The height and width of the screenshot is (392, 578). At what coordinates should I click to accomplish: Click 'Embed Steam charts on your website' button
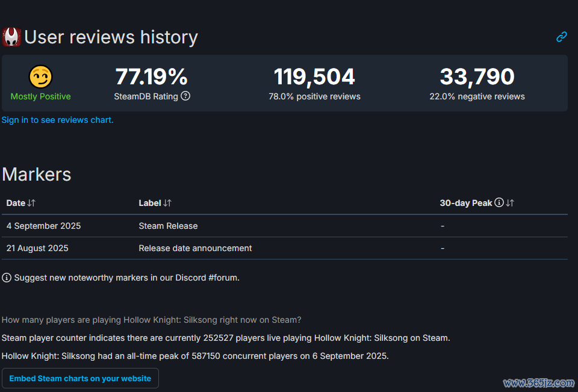tap(80, 378)
